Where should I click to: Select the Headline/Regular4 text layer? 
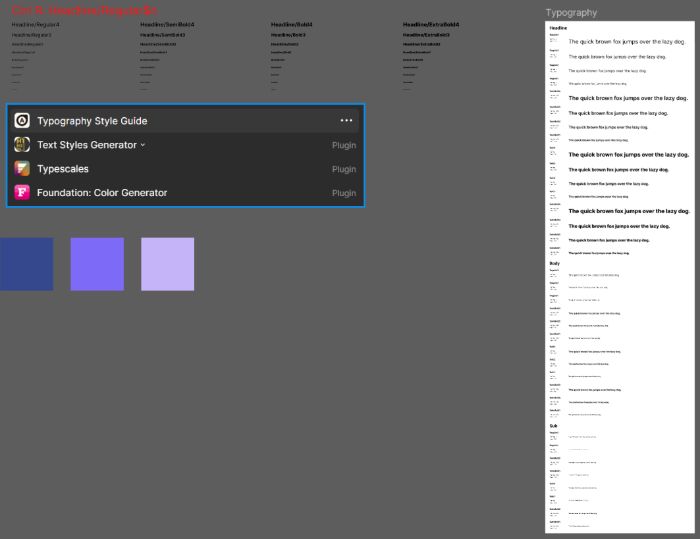35,25
